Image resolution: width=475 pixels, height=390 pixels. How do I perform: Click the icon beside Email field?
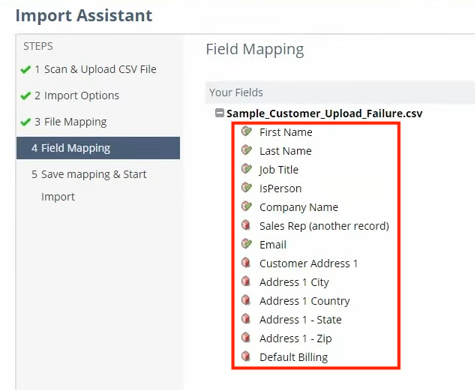[x=246, y=244]
